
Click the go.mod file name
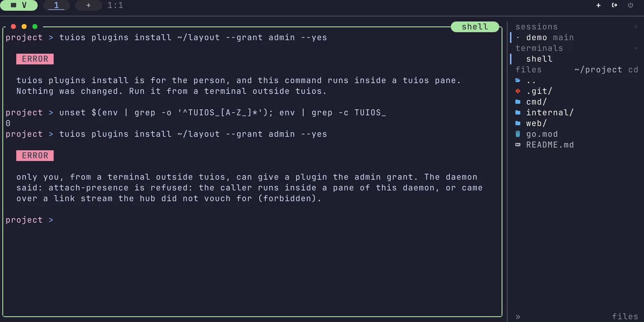point(542,134)
